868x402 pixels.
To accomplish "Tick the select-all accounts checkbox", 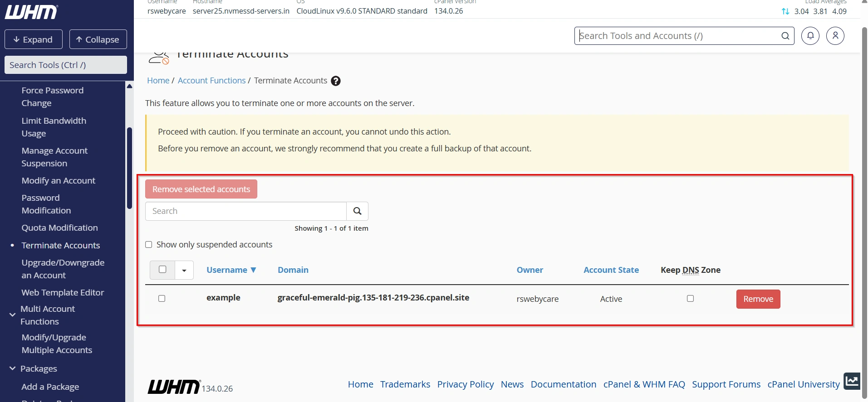I will pyautogui.click(x=162, y=270).
